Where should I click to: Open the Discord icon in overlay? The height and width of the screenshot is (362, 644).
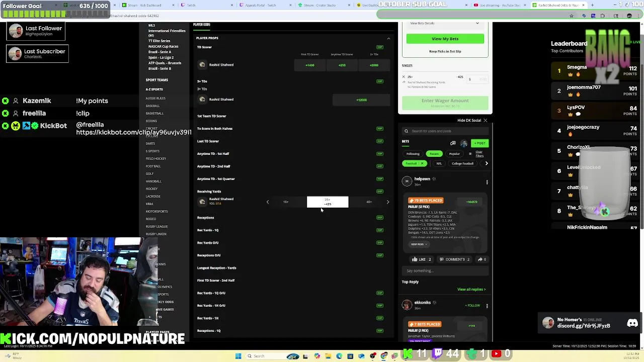point(632,323)
